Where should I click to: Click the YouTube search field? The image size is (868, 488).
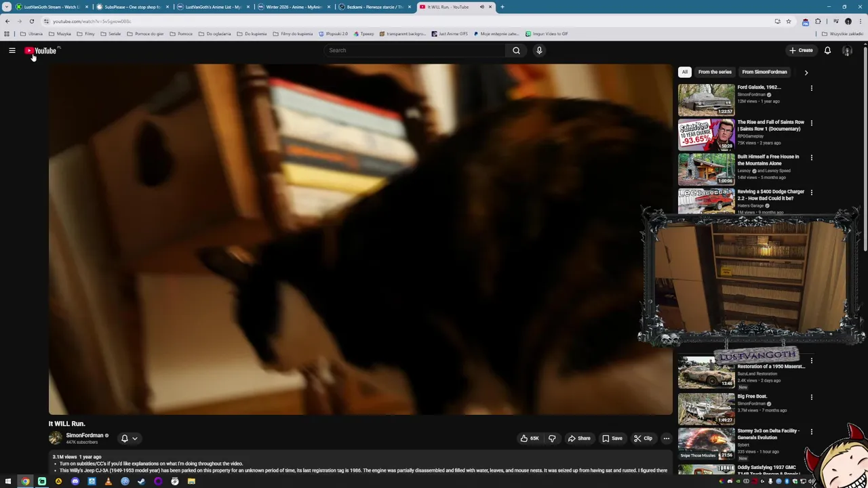[414, 50]
